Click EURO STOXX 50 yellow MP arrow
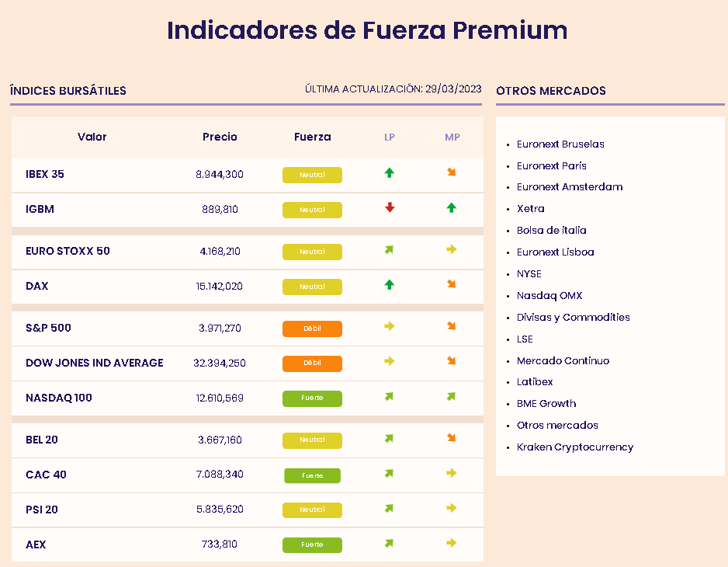The height and width of the screenshot is (567, 728). (x=452, y=250)
